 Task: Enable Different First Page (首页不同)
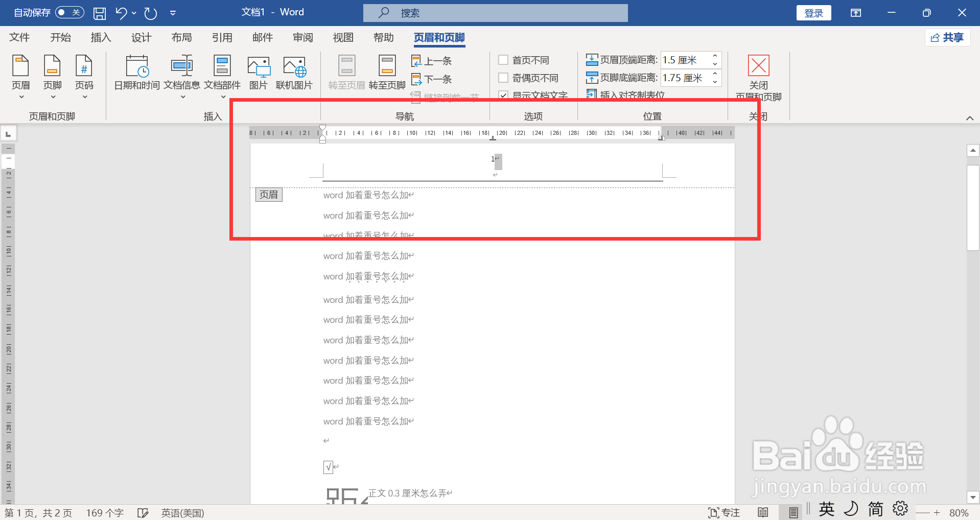coord(524,60)
